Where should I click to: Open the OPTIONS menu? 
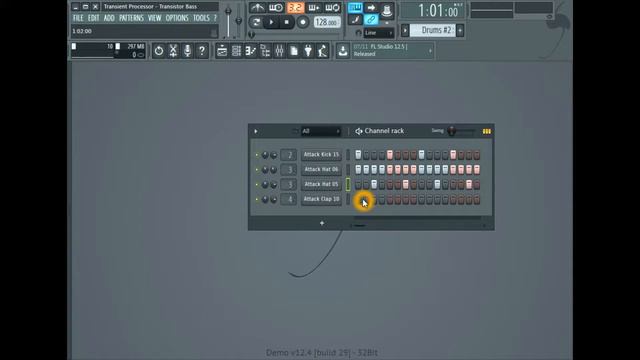pyautogui.click(x=177, y=18)
